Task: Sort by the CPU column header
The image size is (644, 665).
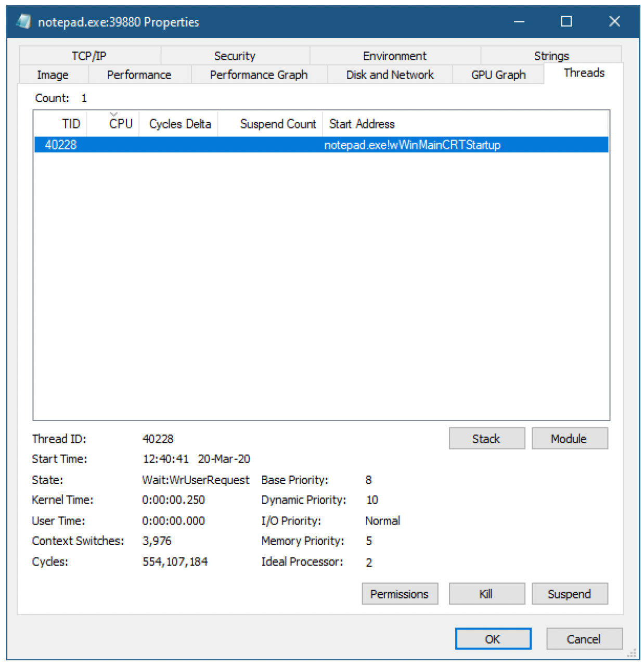Action: (x=113, y=124)
